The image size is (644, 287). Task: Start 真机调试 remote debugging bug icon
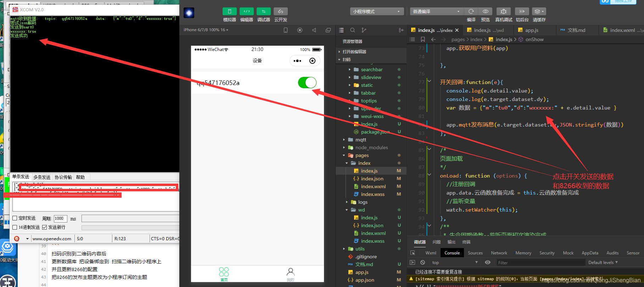503,11
